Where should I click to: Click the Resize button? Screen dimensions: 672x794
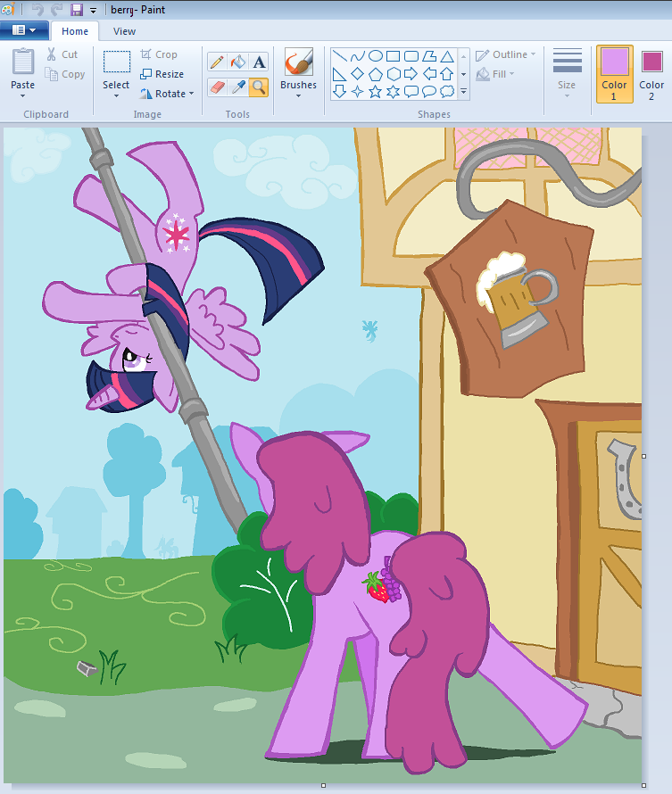162,74
